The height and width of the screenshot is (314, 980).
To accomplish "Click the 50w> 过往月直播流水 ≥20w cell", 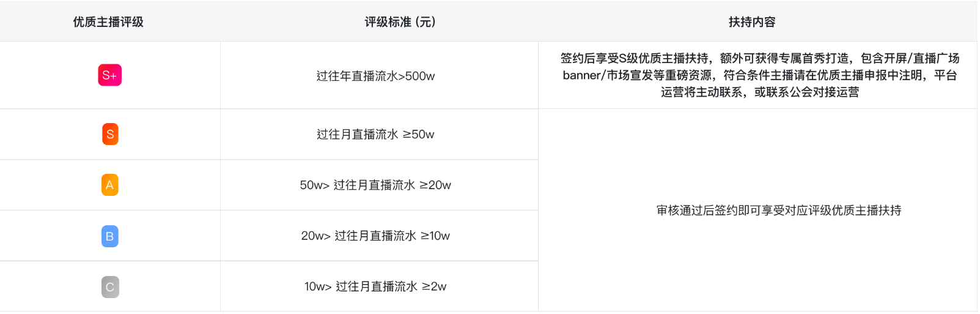I will point(379,185).
